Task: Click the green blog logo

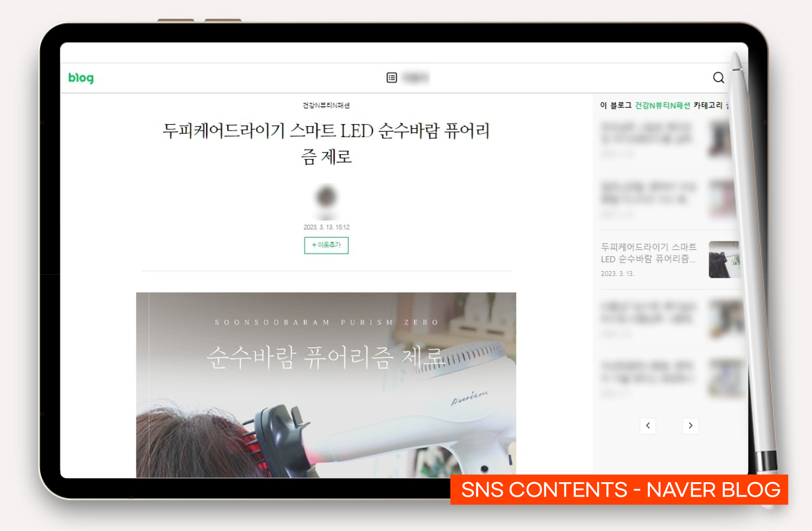Action: pyautogui.click(x=81, y=78)
